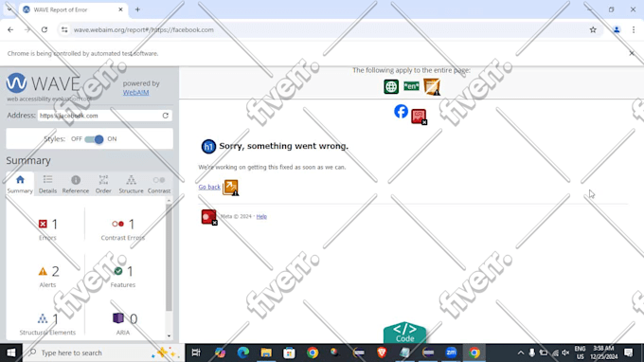Open the Reference tab
The image size is (644, 362).
coord(76,184)
